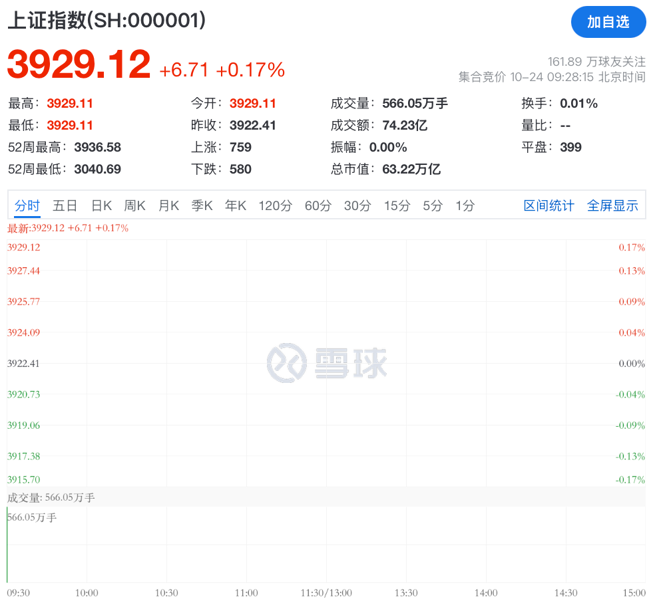
Task: Show the 季K chart
Action: click(202, 206)
